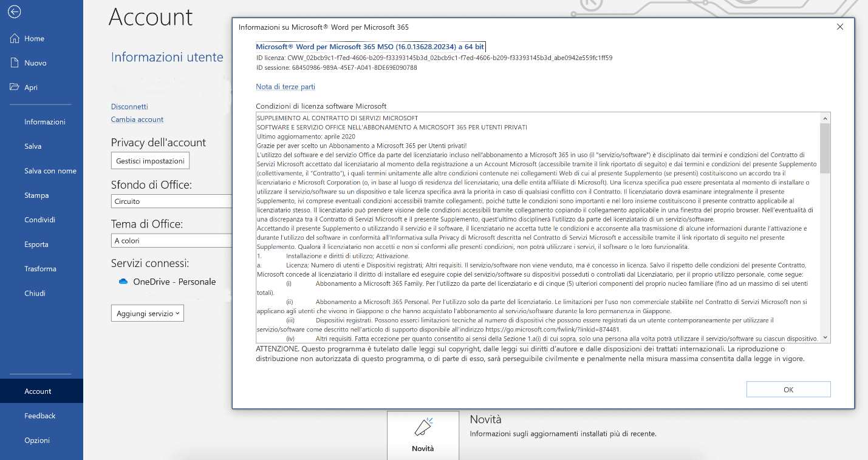This screenshot has width=868, height=460.
Task: Select the Account tab
Action: point(41,391)
